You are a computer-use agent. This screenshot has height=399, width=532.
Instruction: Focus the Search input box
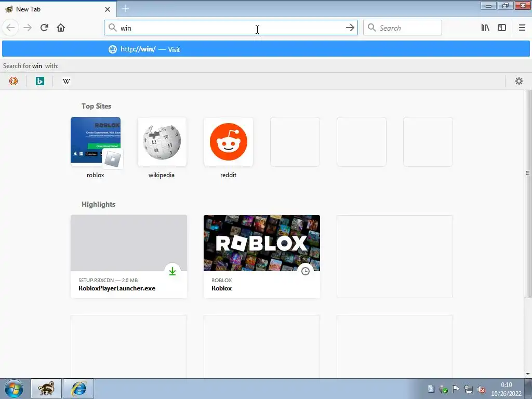pos(403,28)
